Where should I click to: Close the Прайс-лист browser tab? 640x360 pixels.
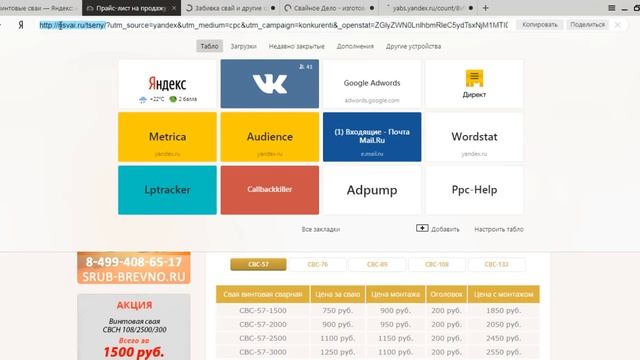pyautogui.click(x=174, y=8)
